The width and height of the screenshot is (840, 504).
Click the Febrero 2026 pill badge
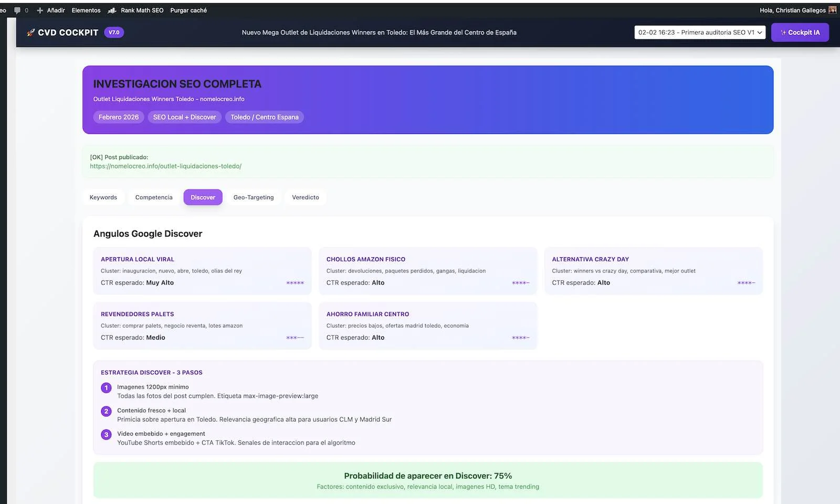tap(118, 117)
